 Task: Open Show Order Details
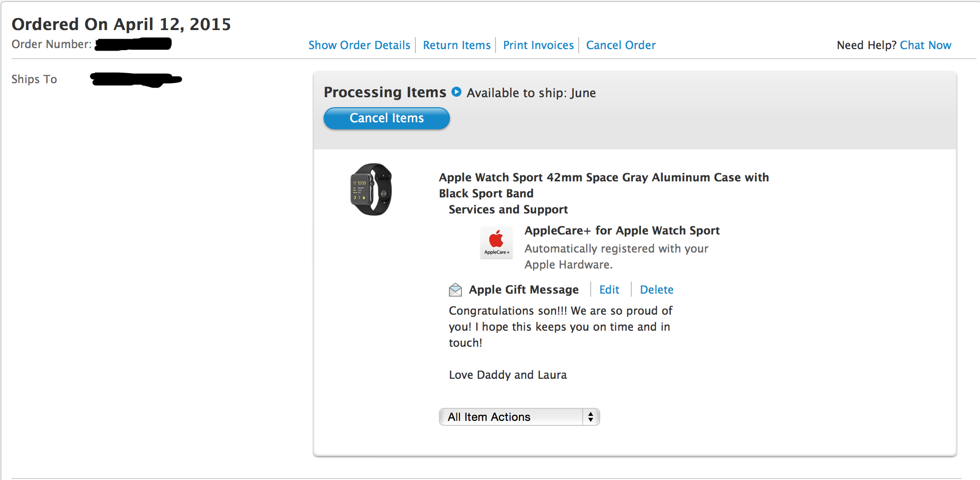pos(359,45)
